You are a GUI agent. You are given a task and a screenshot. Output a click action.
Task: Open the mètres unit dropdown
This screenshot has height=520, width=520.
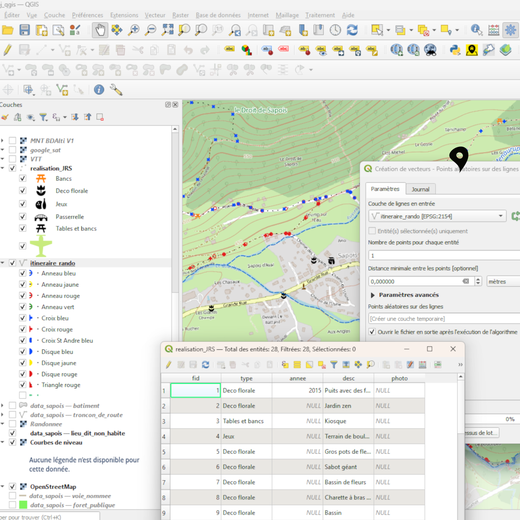[503, 282]
